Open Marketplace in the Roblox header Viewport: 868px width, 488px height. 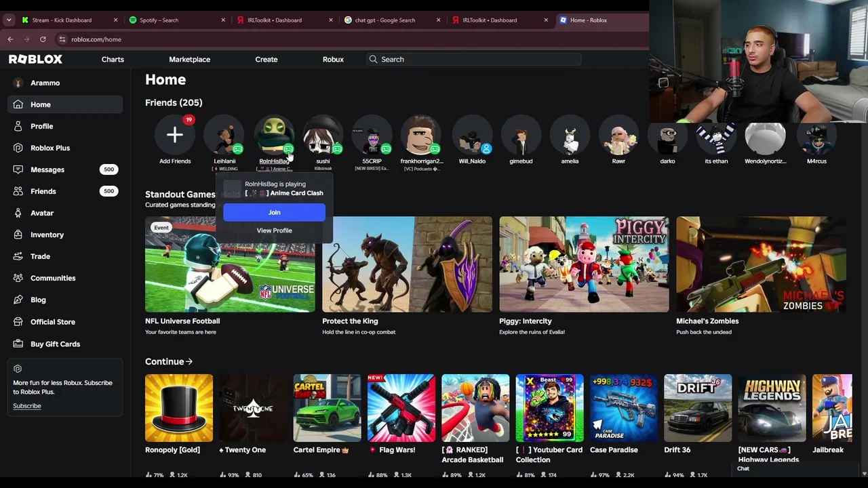coord(189,60)
